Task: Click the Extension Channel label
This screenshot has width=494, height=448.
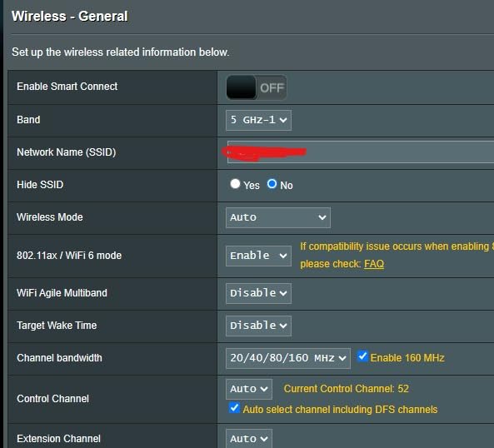Action: point(58,439)
